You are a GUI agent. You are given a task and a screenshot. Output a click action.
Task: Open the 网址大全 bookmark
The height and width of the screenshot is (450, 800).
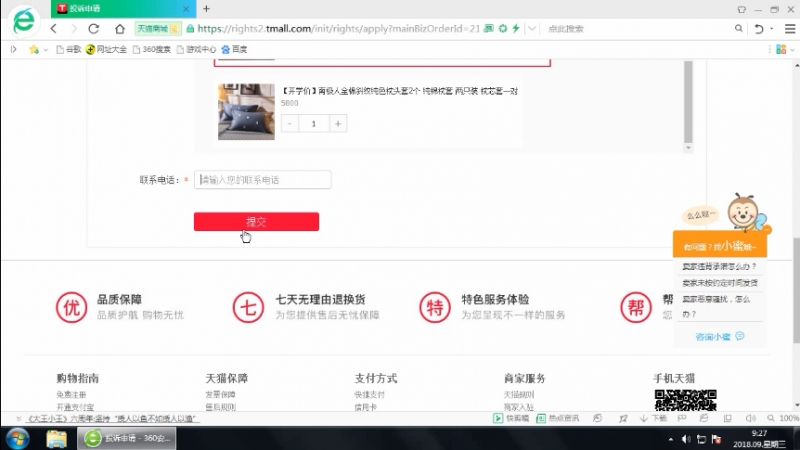(x=106, y=49)
